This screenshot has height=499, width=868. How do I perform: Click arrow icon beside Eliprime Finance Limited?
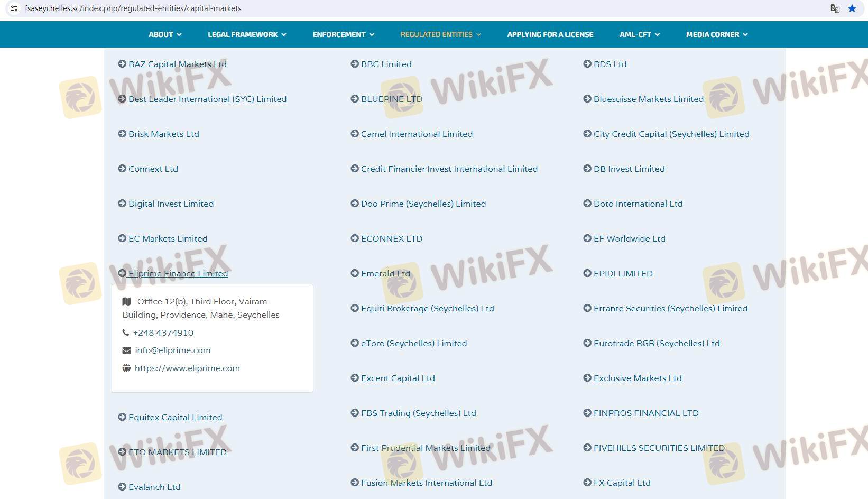tap(122, 273)
